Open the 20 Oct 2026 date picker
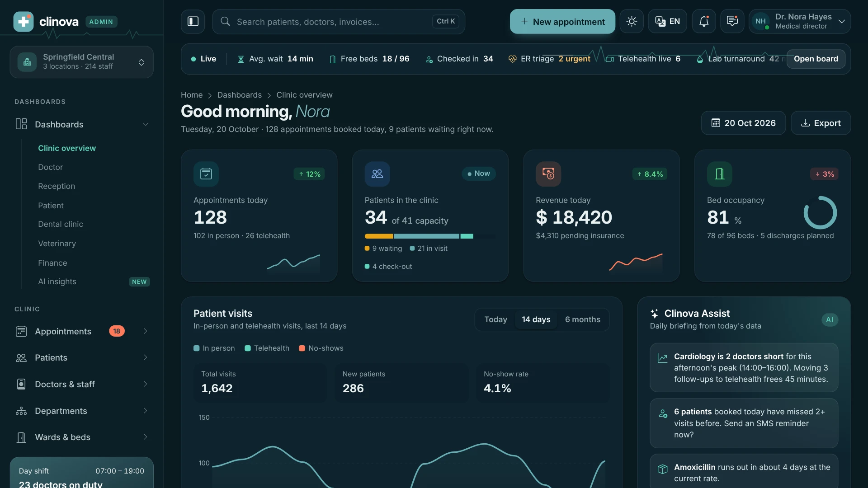 tap(743, 123)
